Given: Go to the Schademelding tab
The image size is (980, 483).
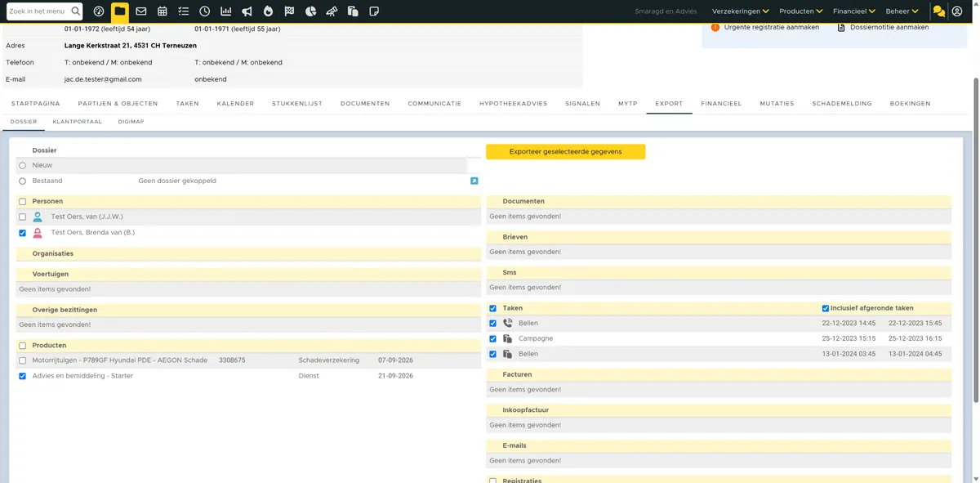Looking at the screenshot, I should click(x=842, y=104).
